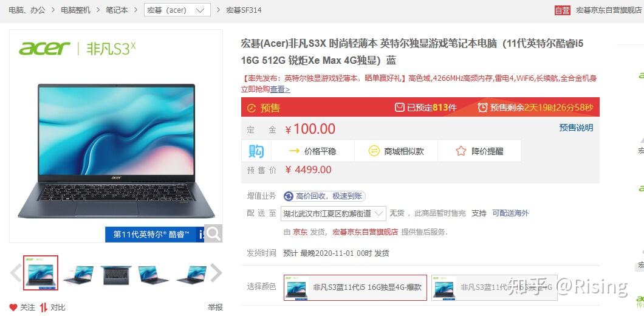
Task: Show previous thumbnails with left arrow
Action: (x=16, y=273)
